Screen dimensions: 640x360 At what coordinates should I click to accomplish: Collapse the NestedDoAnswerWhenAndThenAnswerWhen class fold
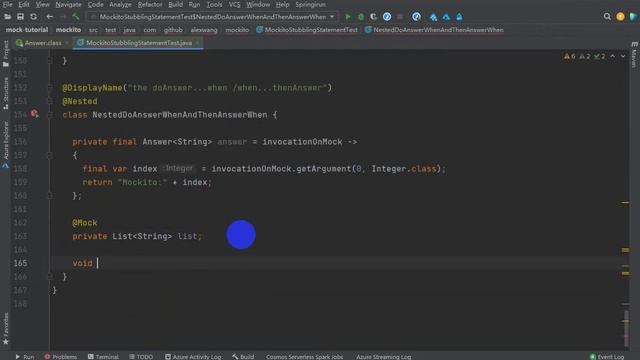click(50, 115)
